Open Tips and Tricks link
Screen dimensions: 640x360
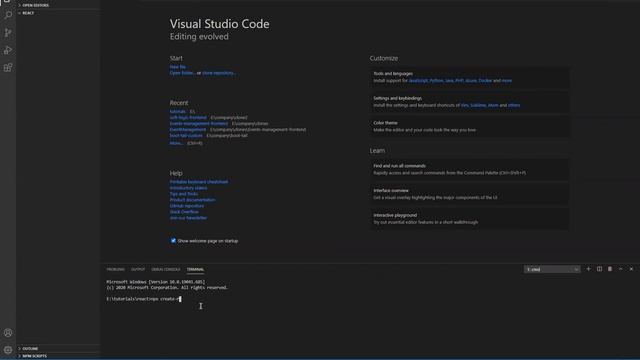(x=184, y=194)
